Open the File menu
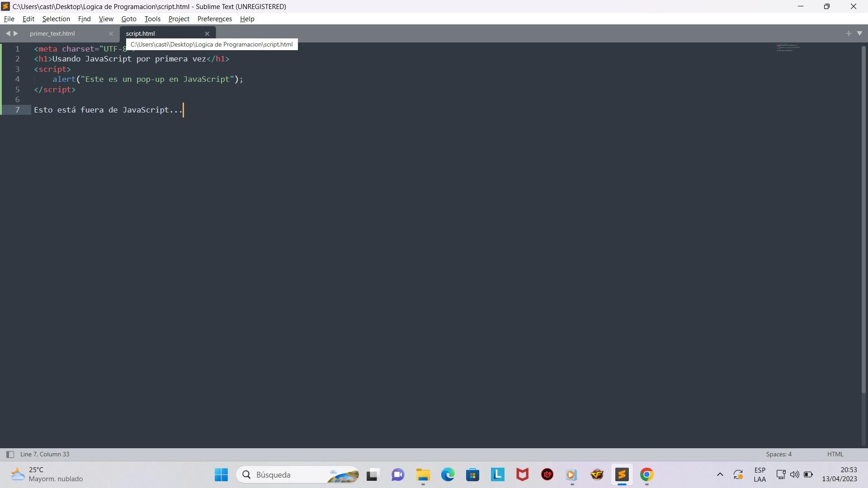 tap(9, 19)
